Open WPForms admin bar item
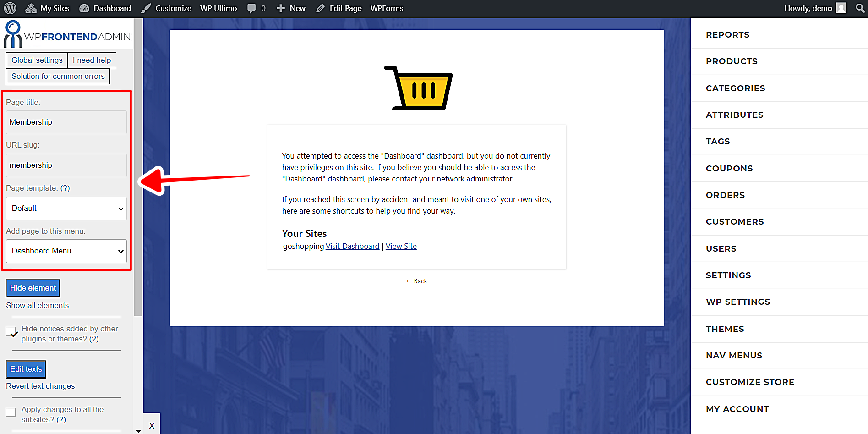 pyautogui.click(x=387, y=8)
